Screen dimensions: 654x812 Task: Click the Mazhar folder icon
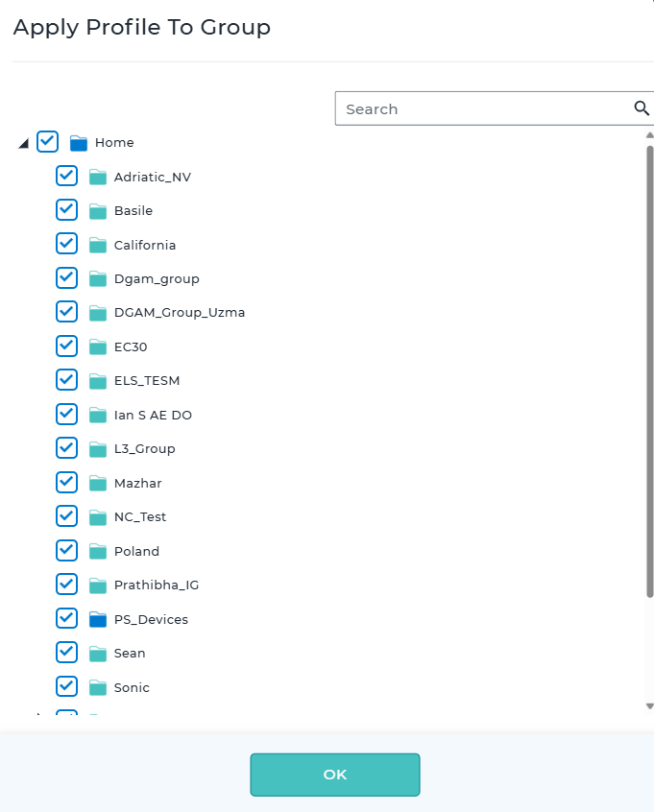98,484
